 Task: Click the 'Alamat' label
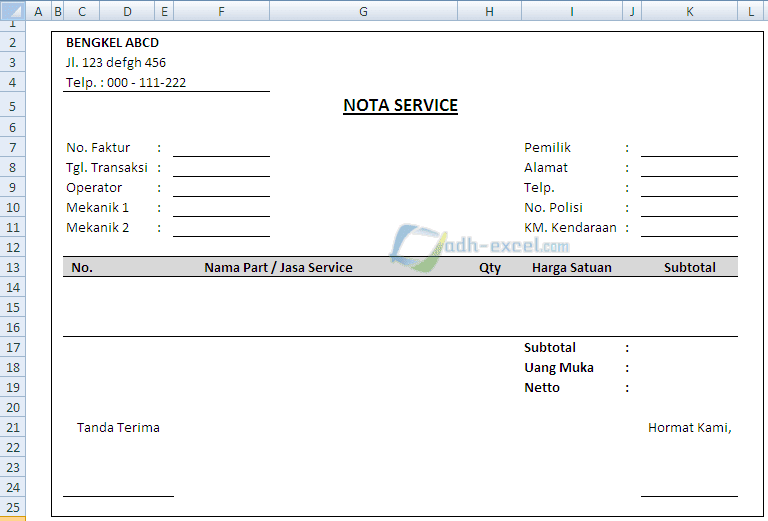[546, 167]
